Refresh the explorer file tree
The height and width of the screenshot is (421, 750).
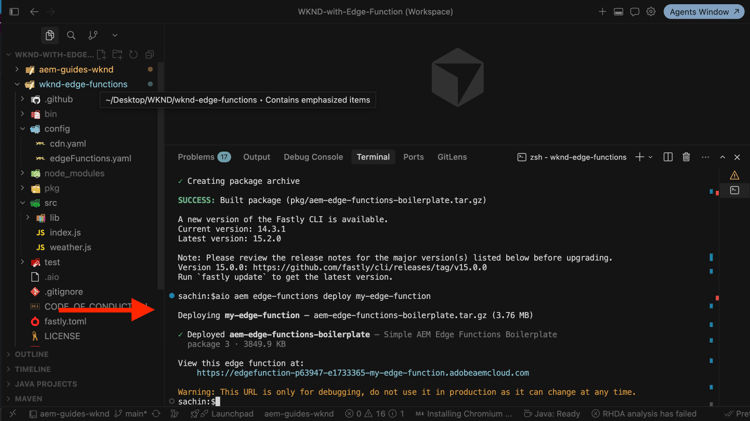pos(133,55)
